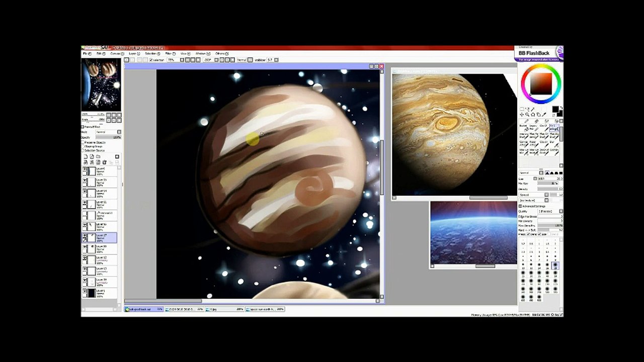Click the first icon on the toolbar
The width and height of the screenshot is (644, 362).
(127, 60)
